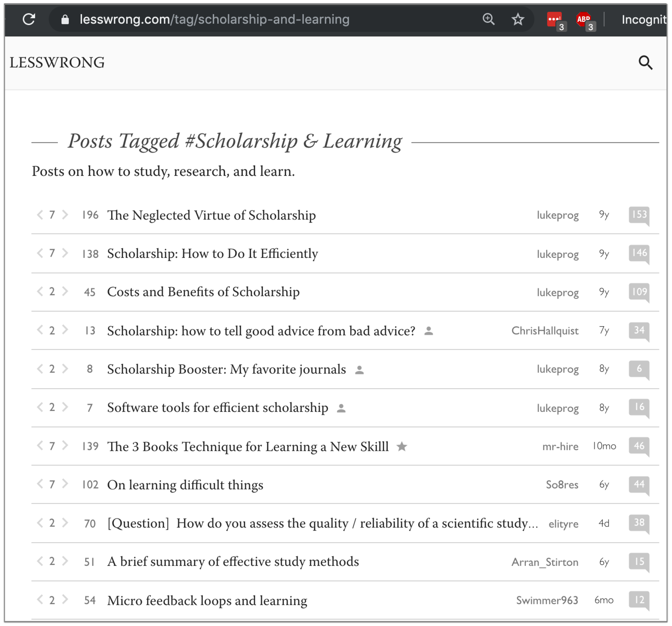Open The Neglected Virtue of Scholarship post
Viewport: 672px width, 626px height.
tap(212, 215)
